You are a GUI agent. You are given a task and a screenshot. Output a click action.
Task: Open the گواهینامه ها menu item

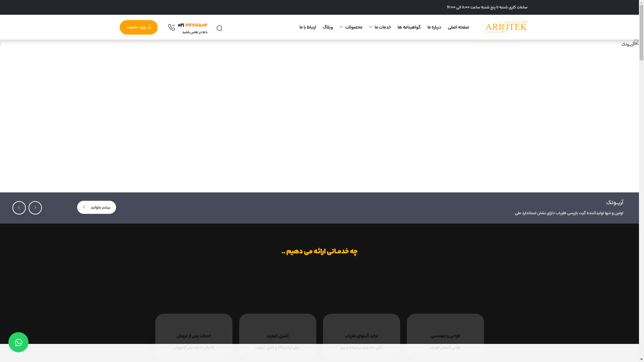click(409, 27)
